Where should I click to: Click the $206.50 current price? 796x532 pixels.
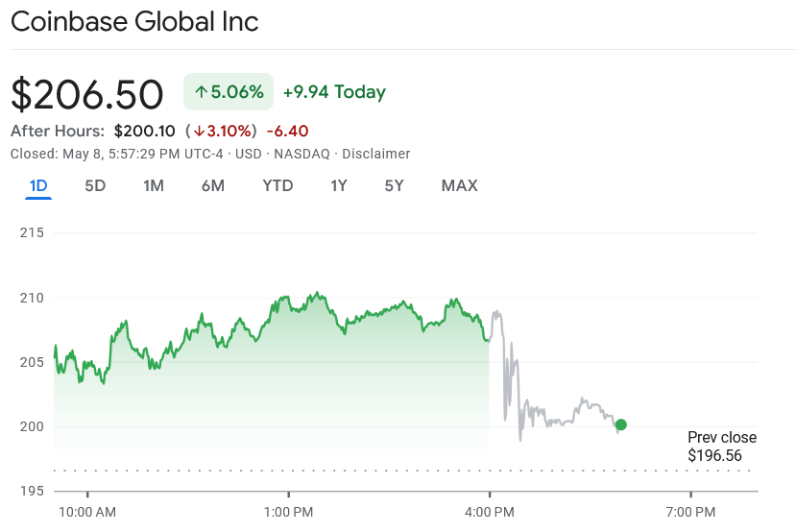coord(87,94)
